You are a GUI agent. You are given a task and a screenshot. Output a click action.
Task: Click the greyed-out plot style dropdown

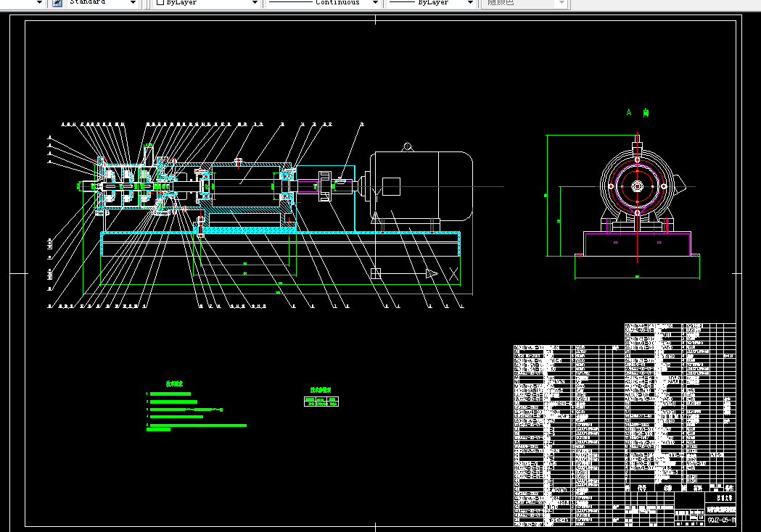tap(525, 3)
